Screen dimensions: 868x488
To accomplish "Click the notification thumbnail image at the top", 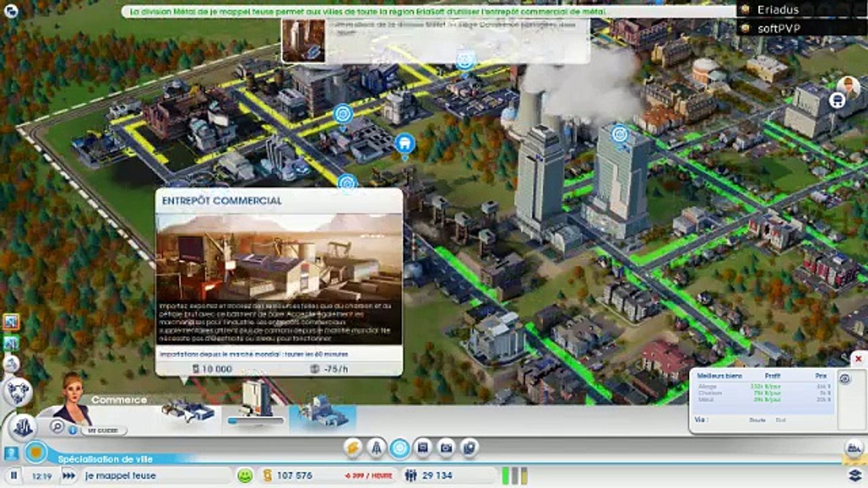I will click(303, 41).
